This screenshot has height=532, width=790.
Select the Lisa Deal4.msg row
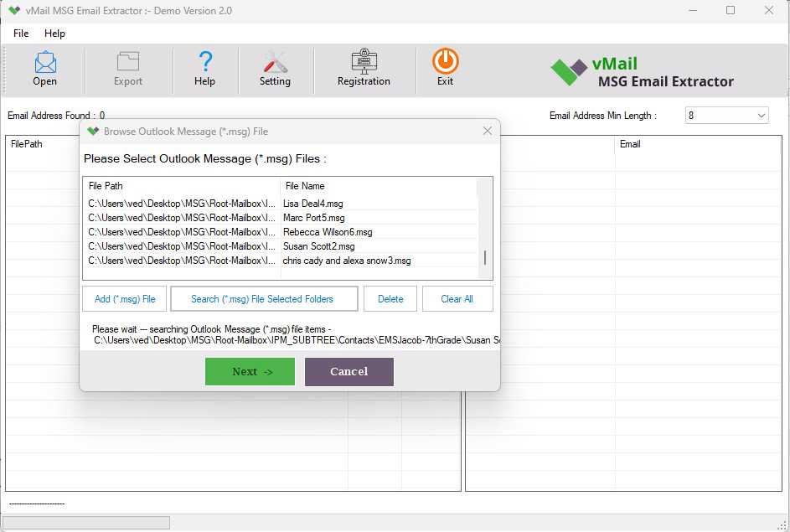(x=280, y=204)
